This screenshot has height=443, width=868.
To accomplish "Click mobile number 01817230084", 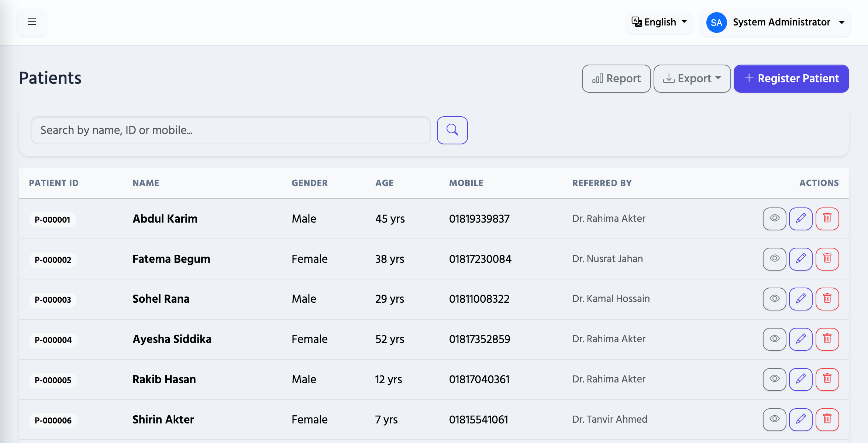I will point(480,259).
